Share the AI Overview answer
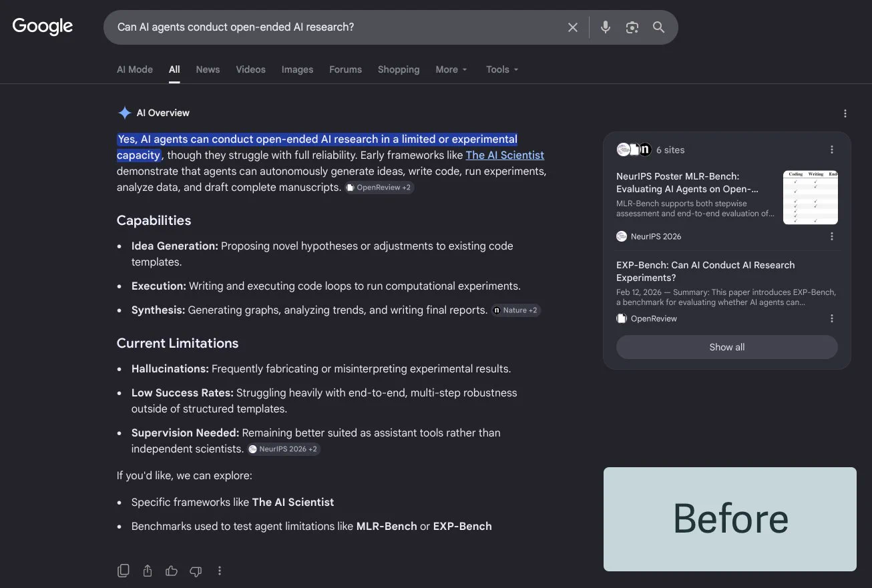This screenshot has height=588, width=872. coord(148,571)
